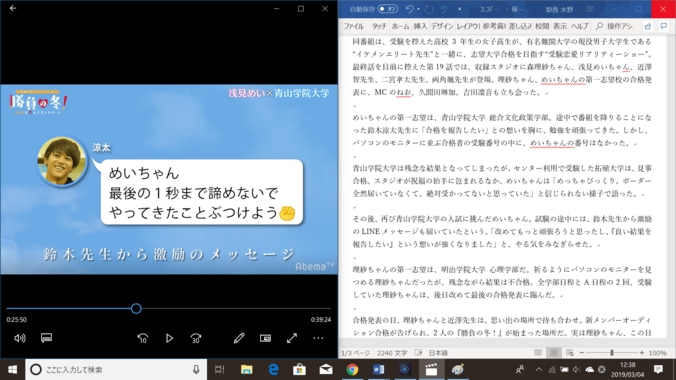This screenshot has width=676, height=380.
Task: Zoom out with the minus button in Word
Action: (582, 353)
